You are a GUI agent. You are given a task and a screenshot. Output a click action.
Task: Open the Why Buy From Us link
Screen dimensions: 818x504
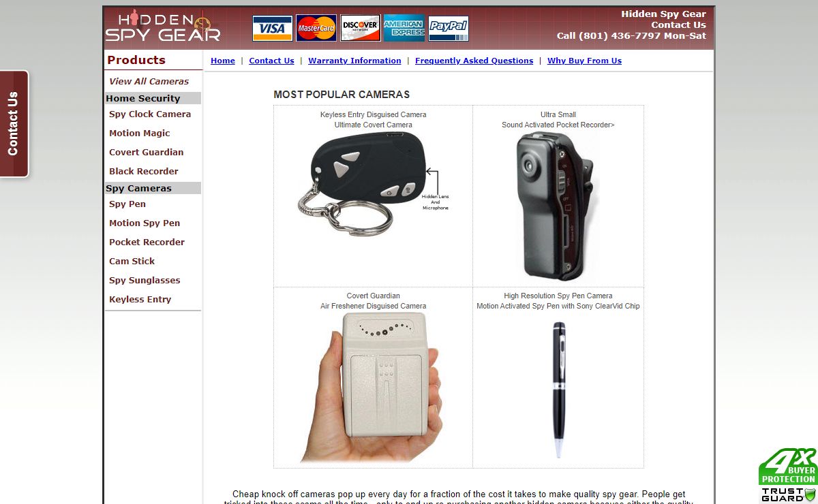(584, 61)
